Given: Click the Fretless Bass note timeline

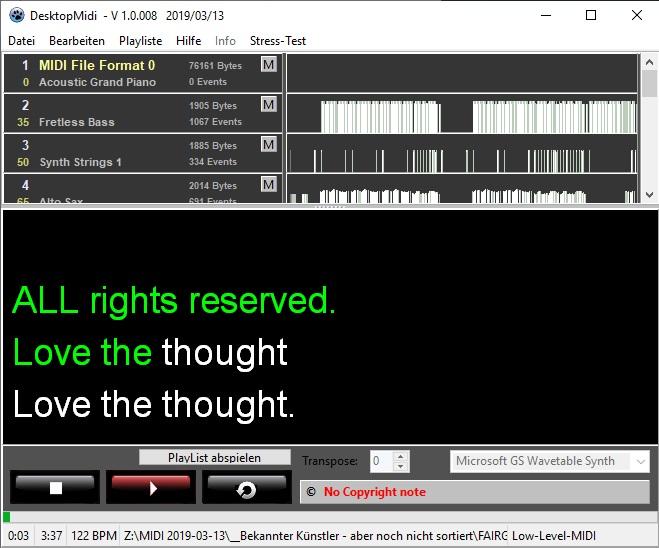Looking at the screenshot, I should 462,113.
